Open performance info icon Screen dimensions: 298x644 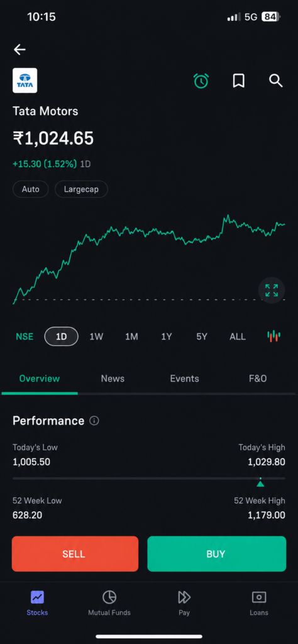point(94,421)
